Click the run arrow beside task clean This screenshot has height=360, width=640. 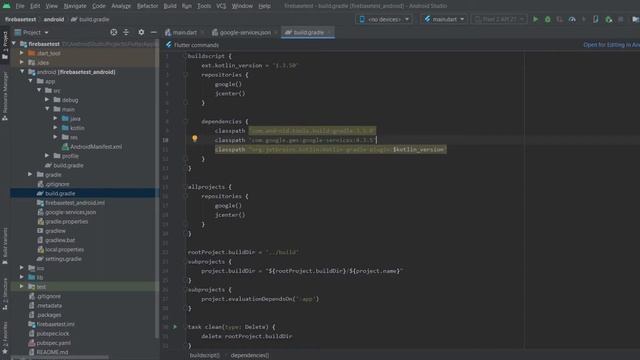coord(175,327)
